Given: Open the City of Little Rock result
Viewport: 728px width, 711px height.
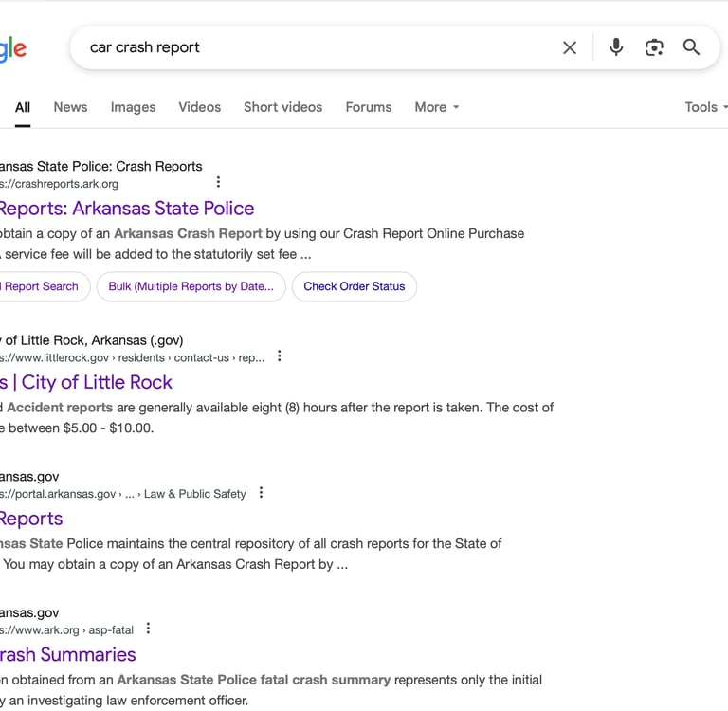Looking at the screenshot, I should tap(86, 382).
